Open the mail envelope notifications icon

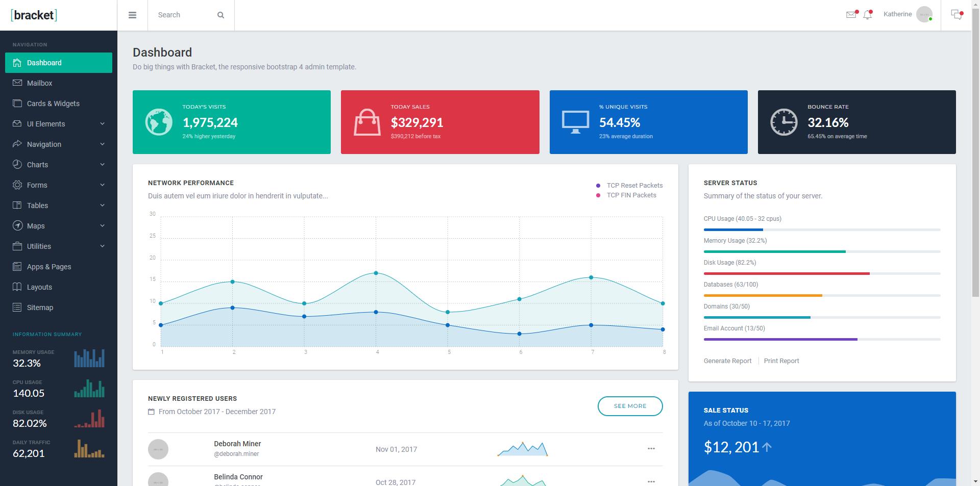851,15
